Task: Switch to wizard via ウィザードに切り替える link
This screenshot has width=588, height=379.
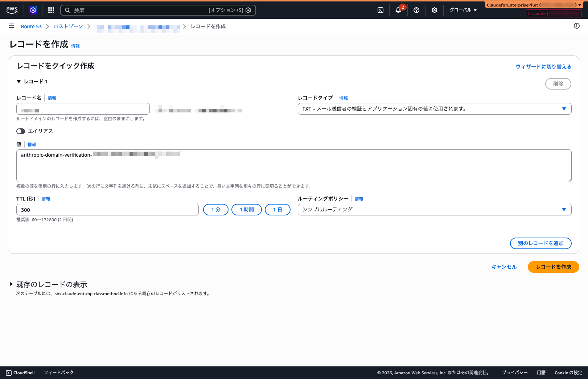Action: coord(543,66)
